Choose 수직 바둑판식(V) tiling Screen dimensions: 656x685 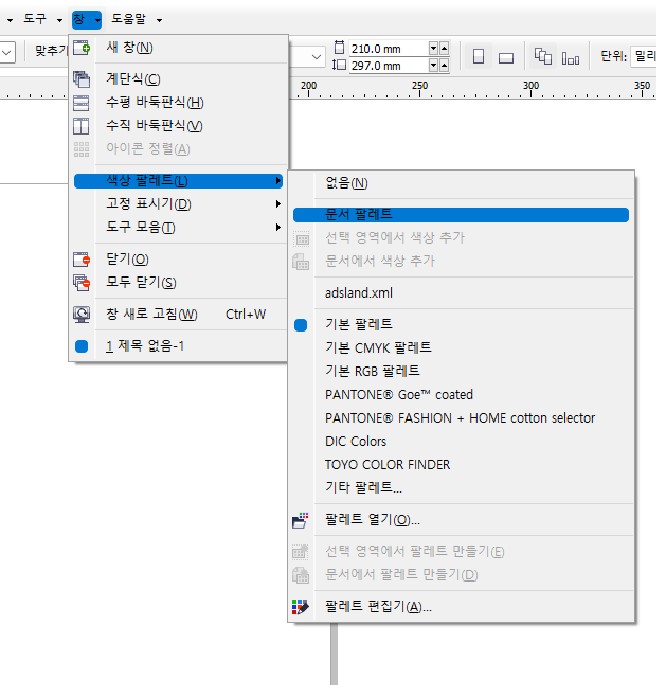pos(178,126)
